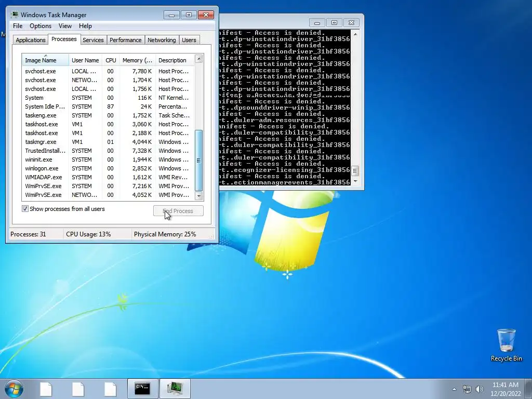
Task: Sort by Memory column header
Action: coord(137,60)
